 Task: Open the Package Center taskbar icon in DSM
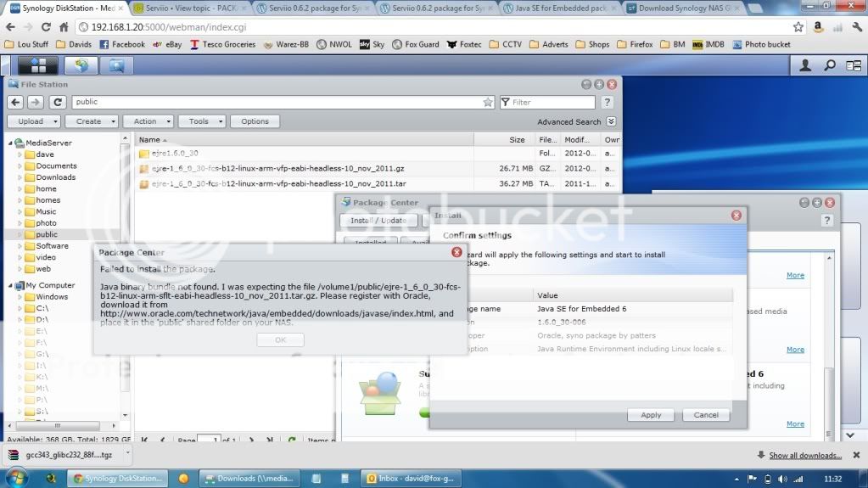coord(81,66)
